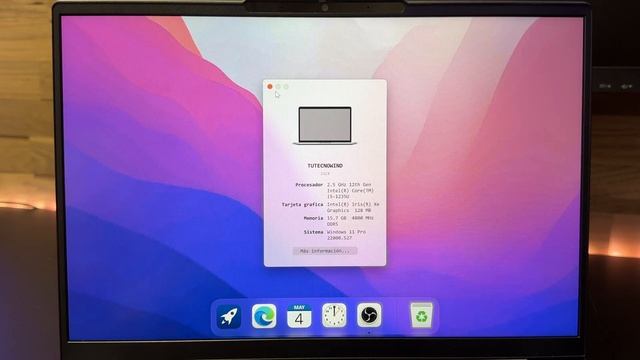Viewport: 640px width, 360px height.
Task: Click the Más información button
Action: tap(325, 251)
